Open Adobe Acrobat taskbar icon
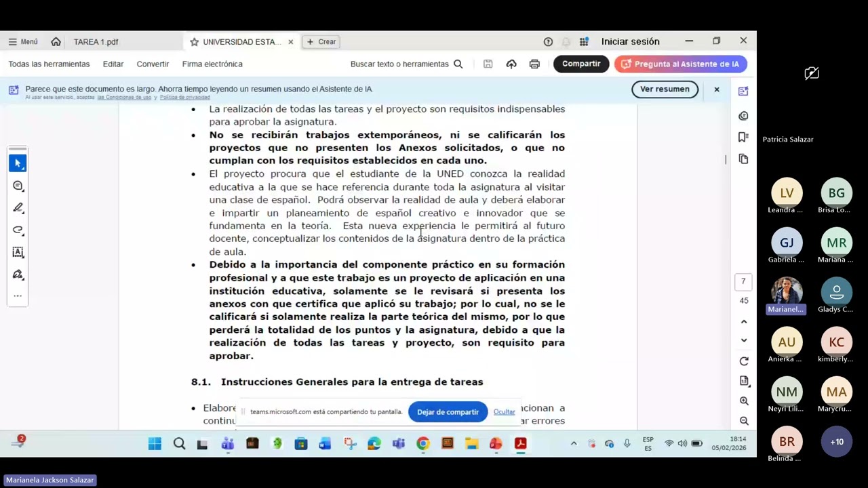The height and width of the screenshot is (488, 868). [521, 444]
